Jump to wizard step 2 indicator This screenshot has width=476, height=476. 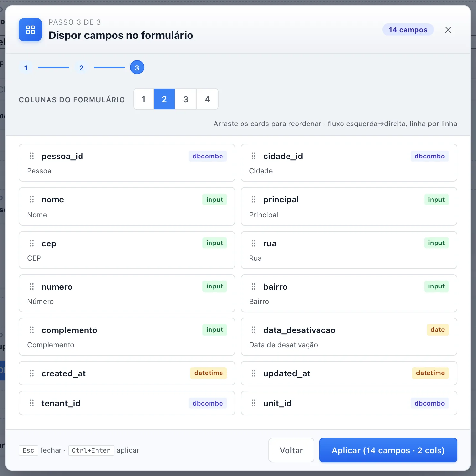coord(81,68)
